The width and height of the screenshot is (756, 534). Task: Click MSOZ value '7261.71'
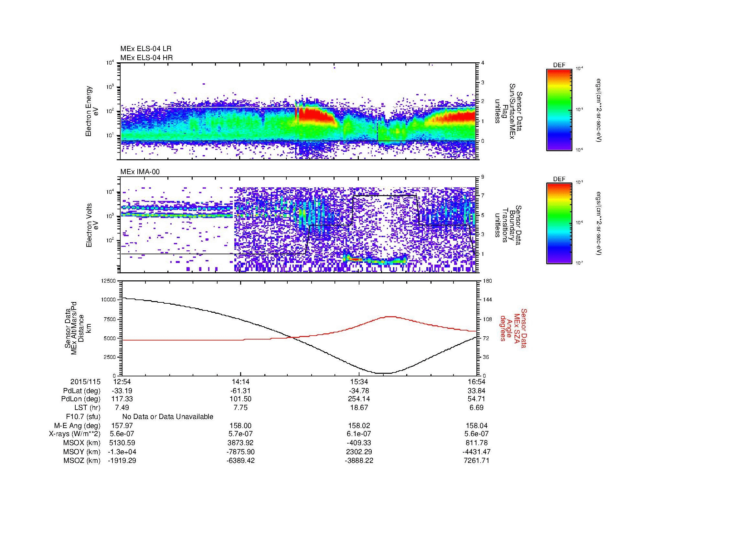click(x=477, y=461)
